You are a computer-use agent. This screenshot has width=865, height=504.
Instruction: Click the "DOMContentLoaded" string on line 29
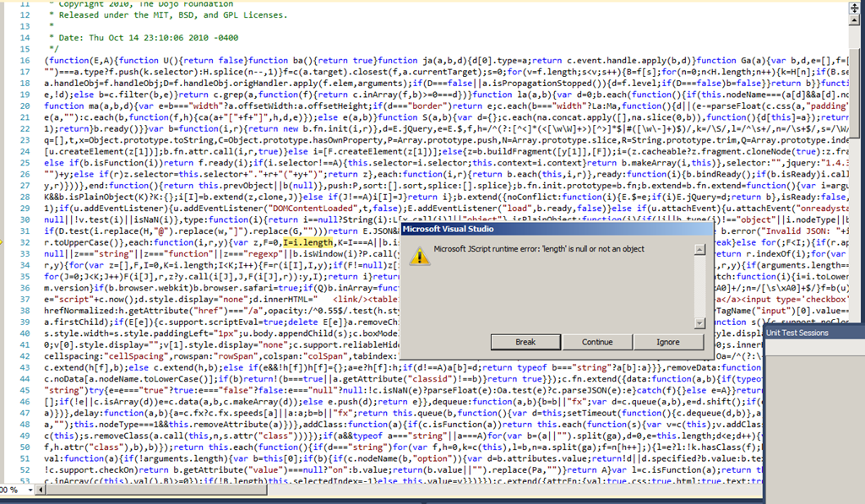coord(313,209)
